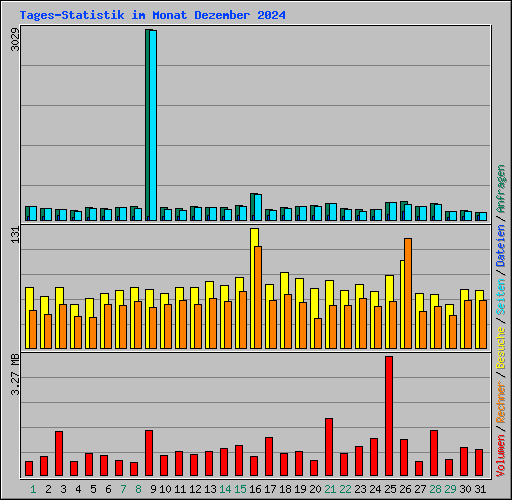Click the 'Besuche' legend label
Viewport: 512px width, 500px height.
501,348
